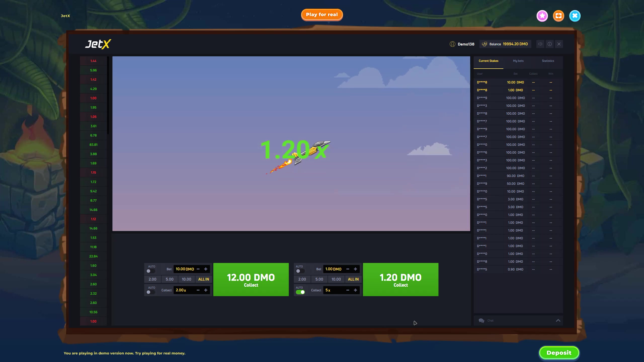Click the 1.00 DMO bet input field
Image resolution: width=644 pixels, height=362 pixels.
(334, 269)
